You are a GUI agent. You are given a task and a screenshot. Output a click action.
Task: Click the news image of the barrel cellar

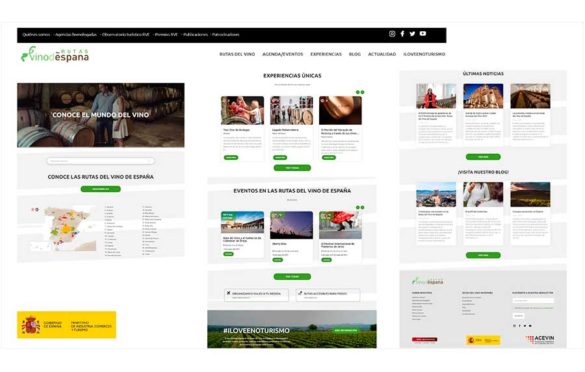pos(530,96)
